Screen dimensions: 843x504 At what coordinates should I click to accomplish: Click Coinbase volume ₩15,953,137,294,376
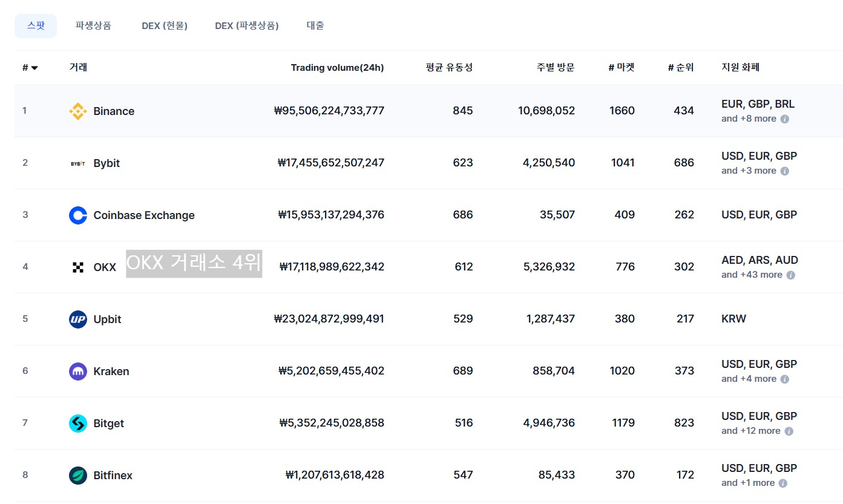tap(331, 215)
